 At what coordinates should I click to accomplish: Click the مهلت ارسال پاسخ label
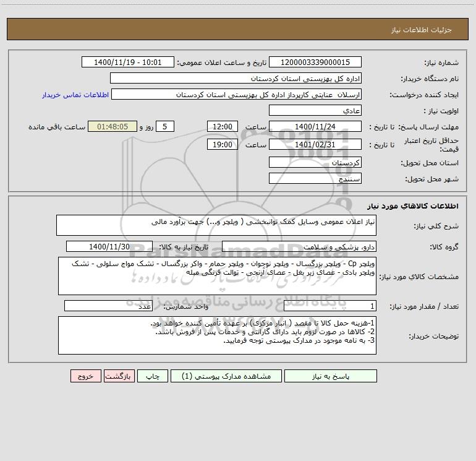[x=428, y=127]
